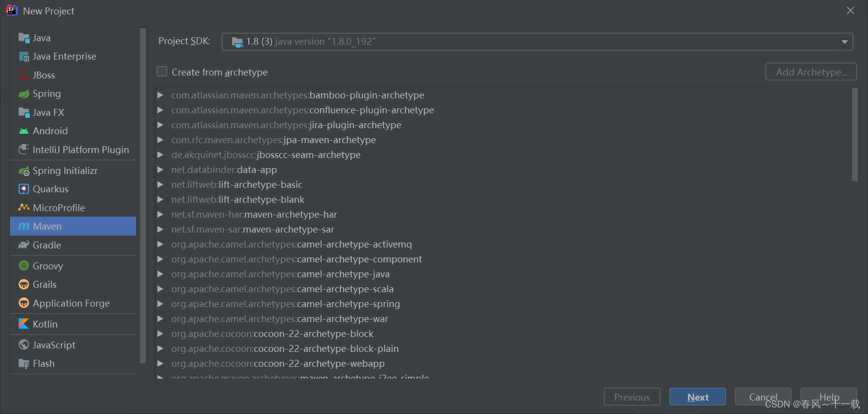This screenshot has width=868, height=414.
Task: Select Spring project type label
Action: [47, 94]
